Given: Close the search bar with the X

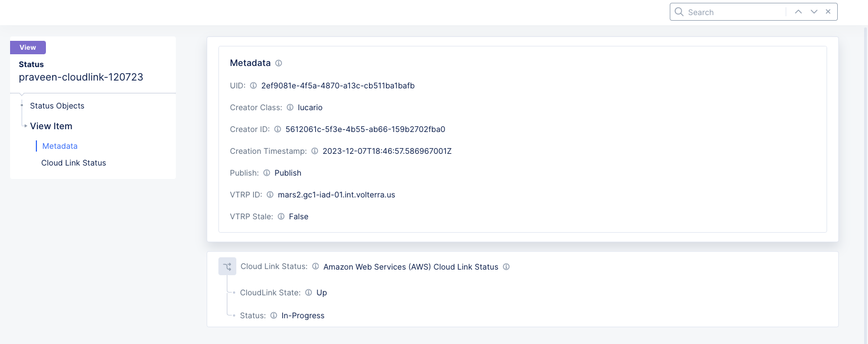Looking at the screenshot, I should tap(828, 11).
